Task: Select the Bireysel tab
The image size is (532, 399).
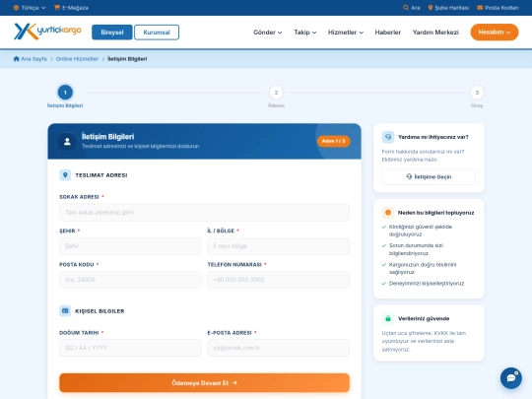Action: click(112, 33)
